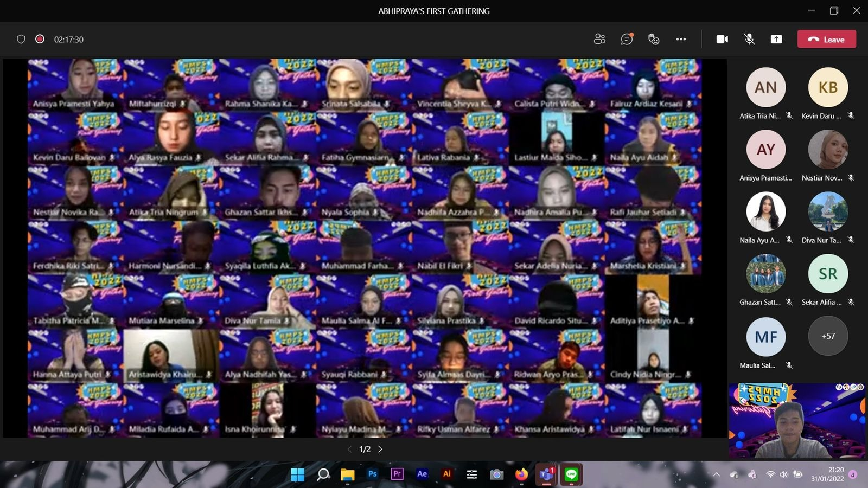868x488 pixels.
Task: Toggle the camera on or off
Action: click(722, 39)
